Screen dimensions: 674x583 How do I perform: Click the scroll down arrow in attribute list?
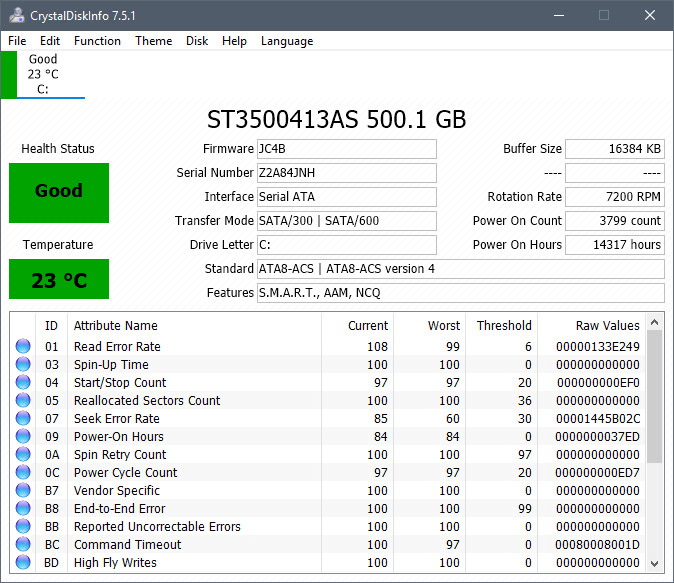[655, 563]
